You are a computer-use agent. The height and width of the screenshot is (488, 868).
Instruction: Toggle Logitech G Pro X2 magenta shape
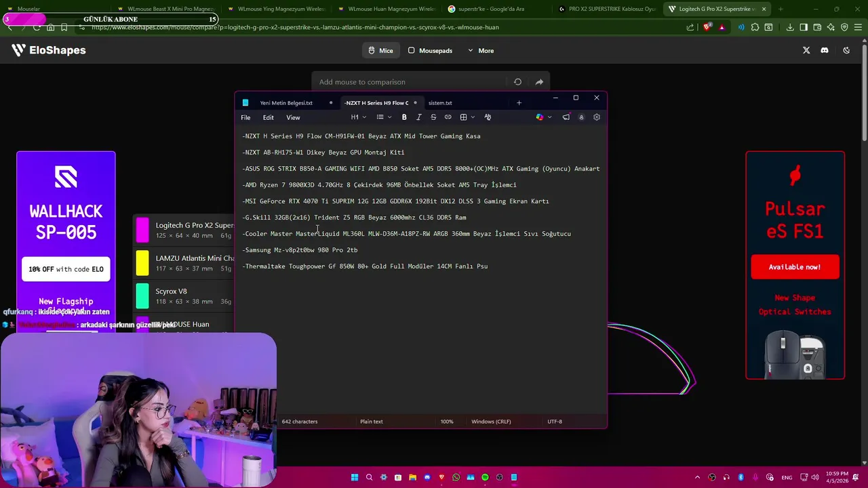coord(142,230)
